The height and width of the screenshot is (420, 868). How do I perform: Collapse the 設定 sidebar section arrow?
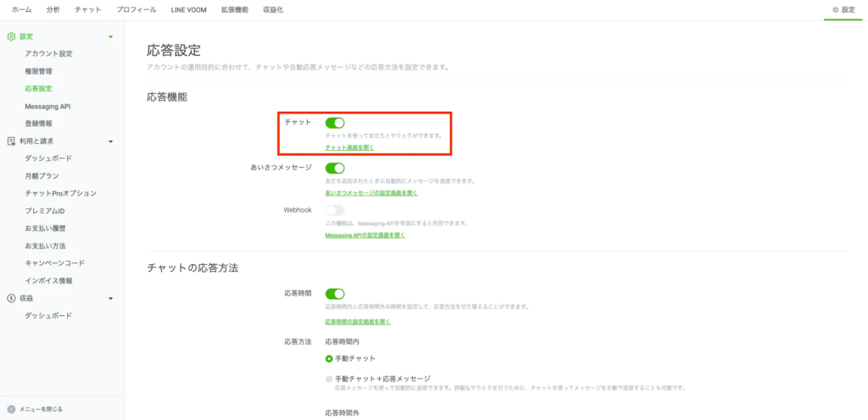(x=110, y=36)
